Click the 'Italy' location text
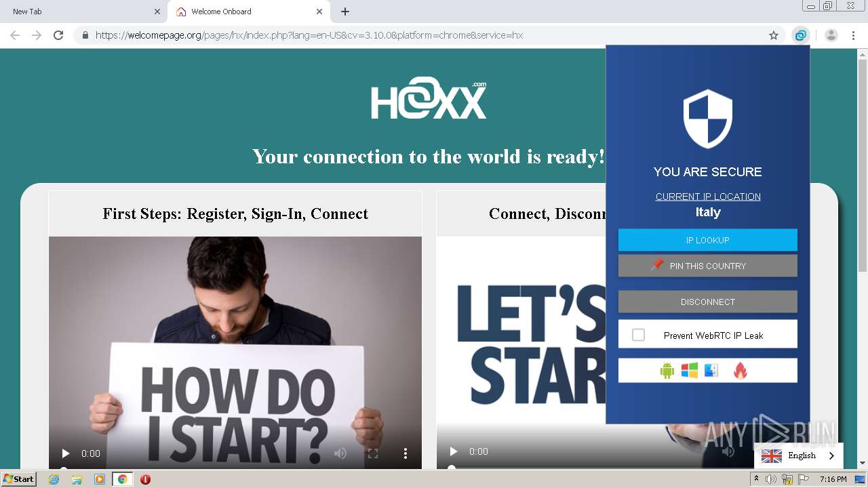Viewport: 868px width, 488px height. tap(708, 212)
